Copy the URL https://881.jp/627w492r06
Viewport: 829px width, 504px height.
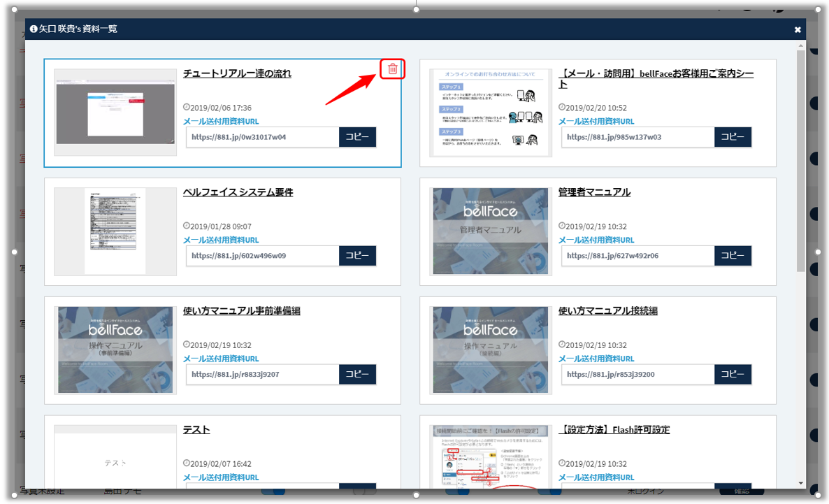(733, 255)
